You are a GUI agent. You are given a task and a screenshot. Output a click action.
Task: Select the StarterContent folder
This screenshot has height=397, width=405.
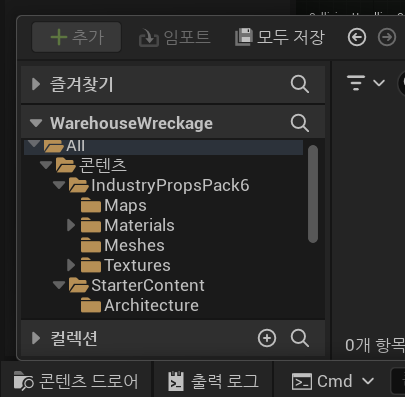tap(137, 285)
